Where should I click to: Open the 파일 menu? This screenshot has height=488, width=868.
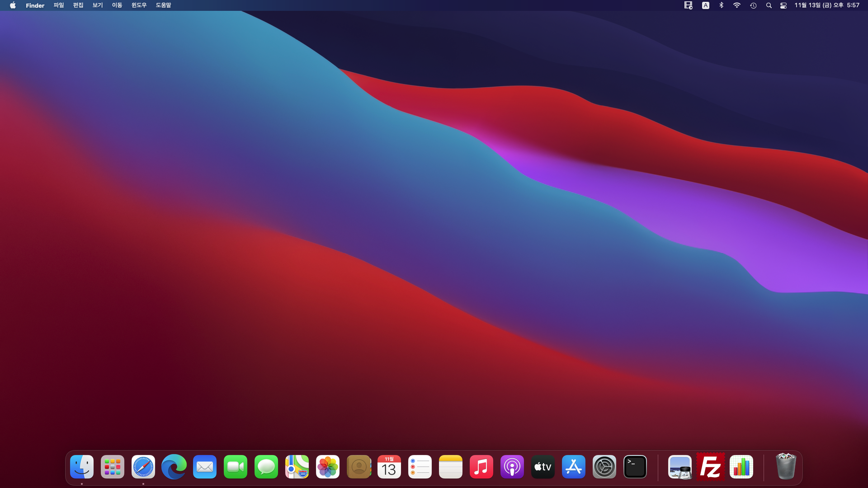click(59, 5)
